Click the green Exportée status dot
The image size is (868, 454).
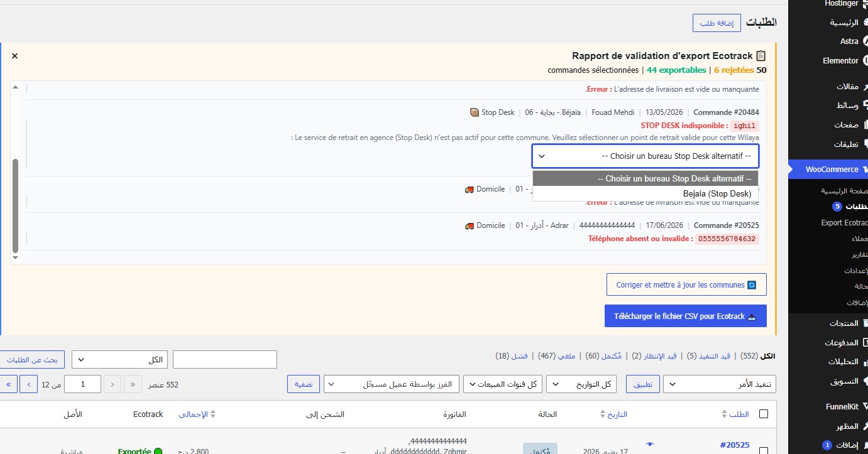pos(158,451)
